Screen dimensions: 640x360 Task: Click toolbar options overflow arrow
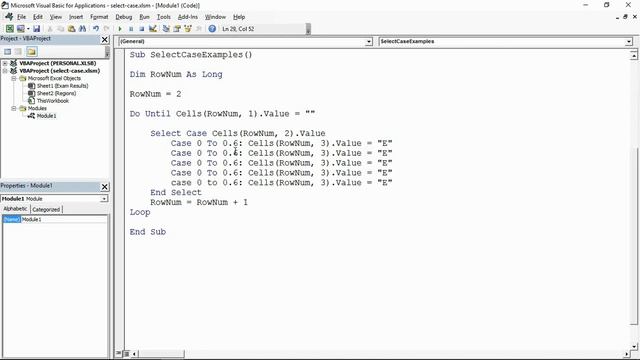pos(308,29)
